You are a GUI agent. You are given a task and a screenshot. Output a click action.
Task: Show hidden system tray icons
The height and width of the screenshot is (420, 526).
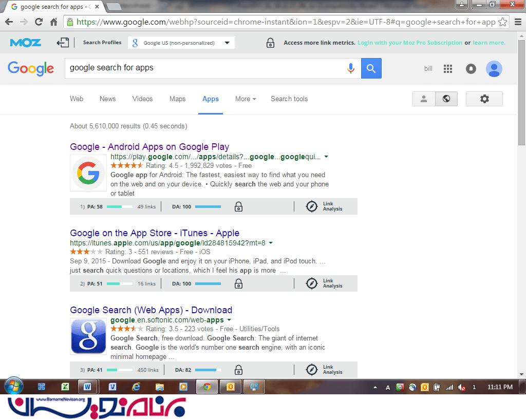375,388
